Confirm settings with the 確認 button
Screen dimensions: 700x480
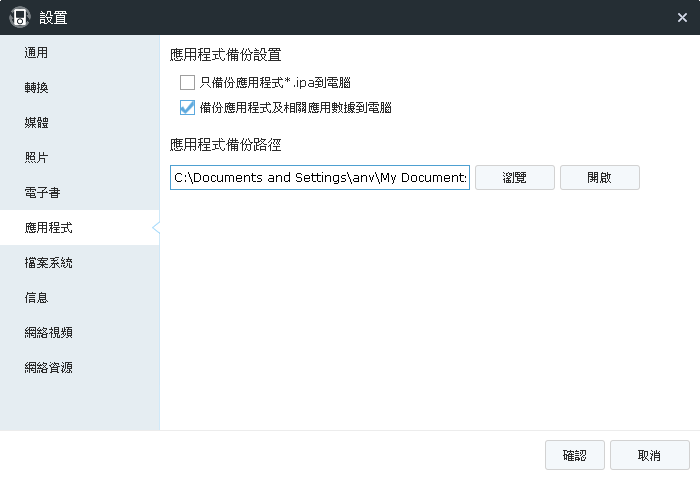574,455
